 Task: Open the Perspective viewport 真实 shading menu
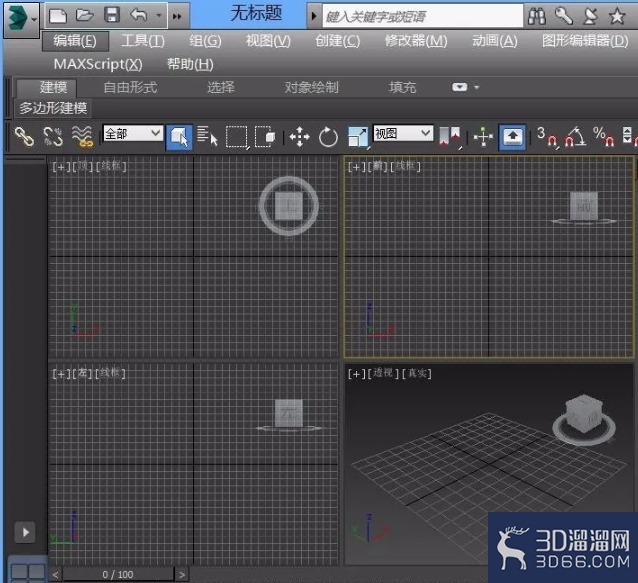click(417, 373)
